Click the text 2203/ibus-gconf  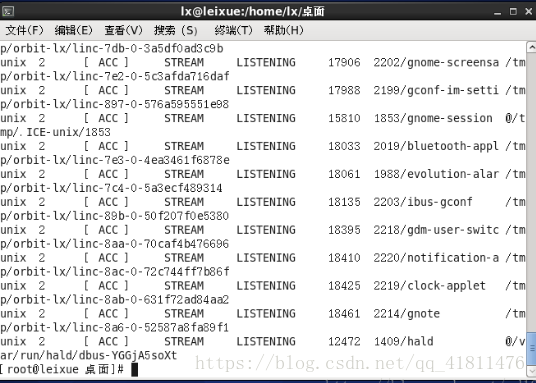(x=423, y=202)
